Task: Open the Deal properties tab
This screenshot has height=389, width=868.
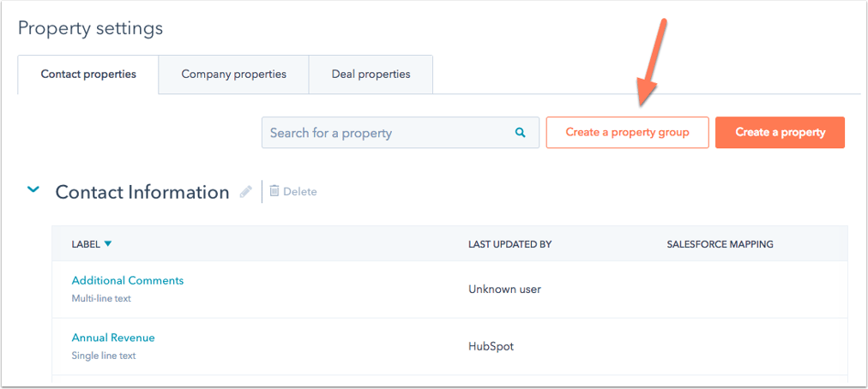Action: [x=371, y=75]
